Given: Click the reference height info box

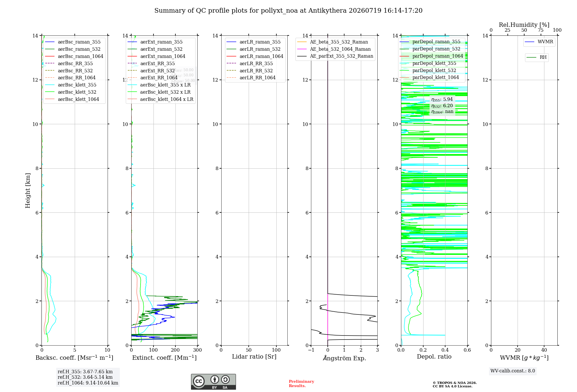Looking at the screenshot, I should [88, 377].
